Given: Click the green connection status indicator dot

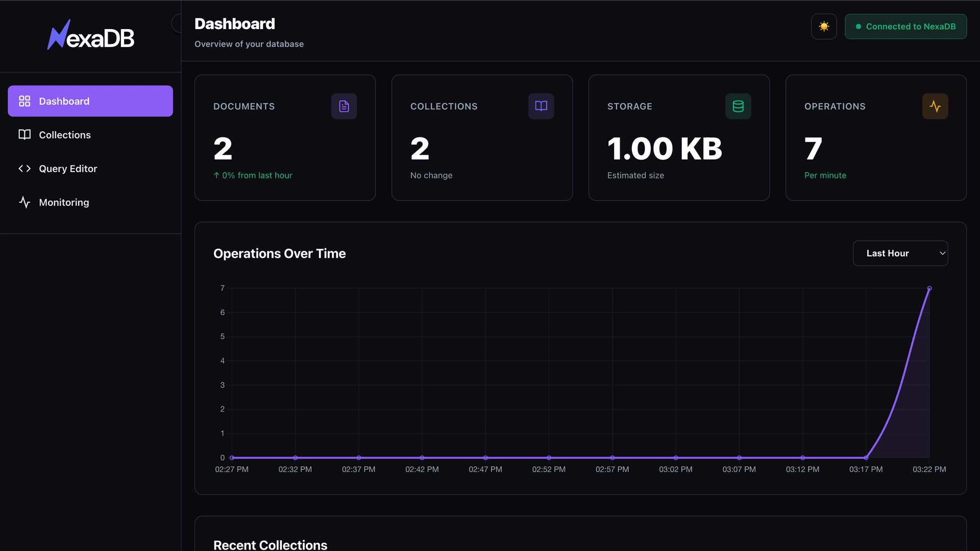Looking at the screenshot, I should tap(858, 27).
